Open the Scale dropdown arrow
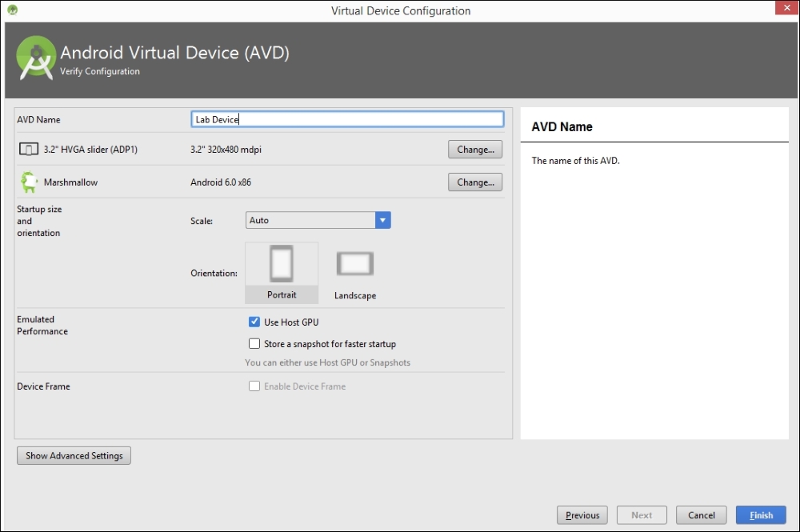 (x=382, y=220)
